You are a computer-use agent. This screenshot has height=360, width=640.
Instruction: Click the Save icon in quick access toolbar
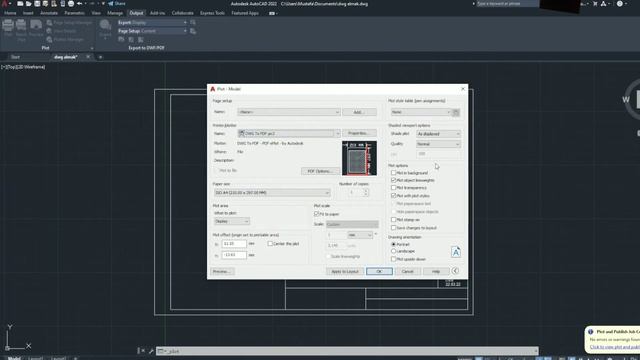tap(37, 4)
